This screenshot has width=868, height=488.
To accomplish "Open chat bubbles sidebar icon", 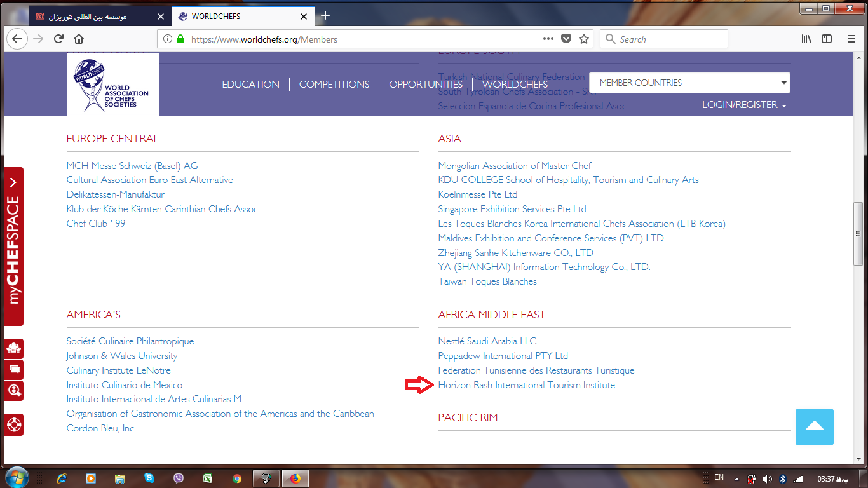I will click(14, 369).
